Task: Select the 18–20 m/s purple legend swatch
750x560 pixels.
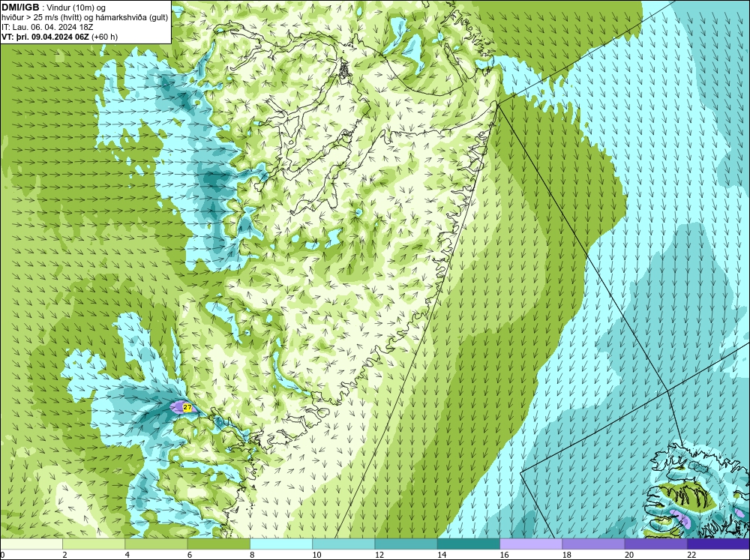Action: click(x=593, y=544)
